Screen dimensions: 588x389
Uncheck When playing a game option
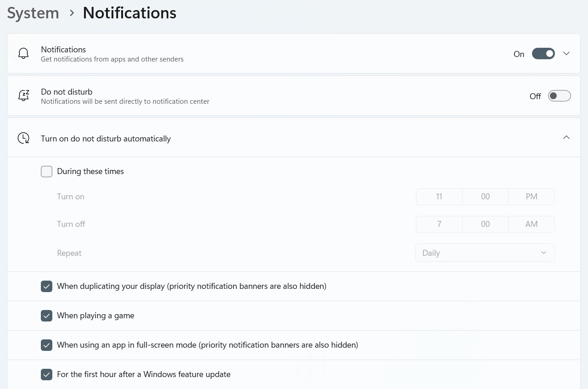pyautogui.click(x=47, y=316)
